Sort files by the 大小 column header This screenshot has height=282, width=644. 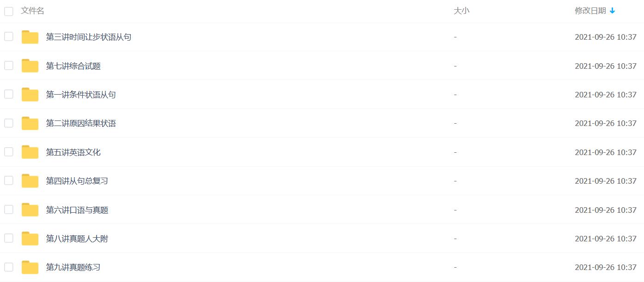461,11
